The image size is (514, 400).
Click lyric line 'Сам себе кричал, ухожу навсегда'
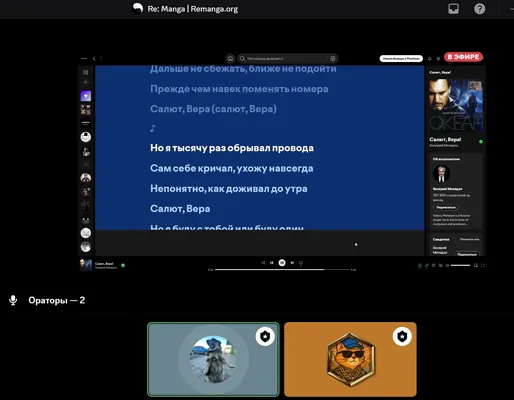232,168
